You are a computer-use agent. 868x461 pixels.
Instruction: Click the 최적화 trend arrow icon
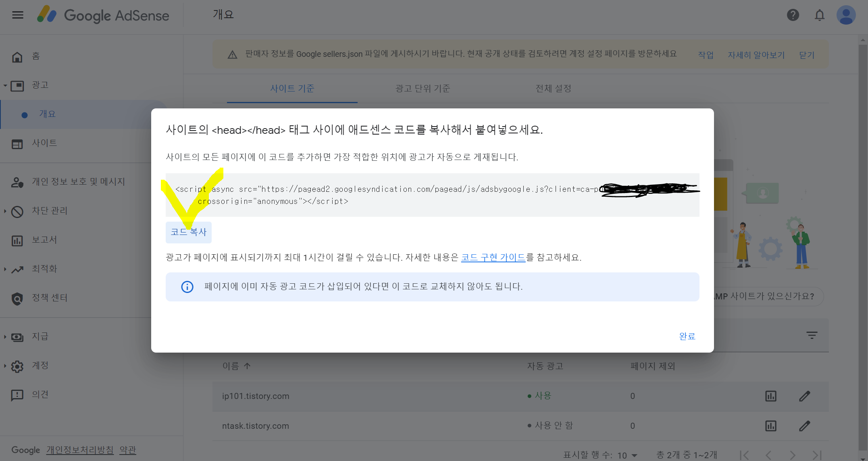[17, 270]
